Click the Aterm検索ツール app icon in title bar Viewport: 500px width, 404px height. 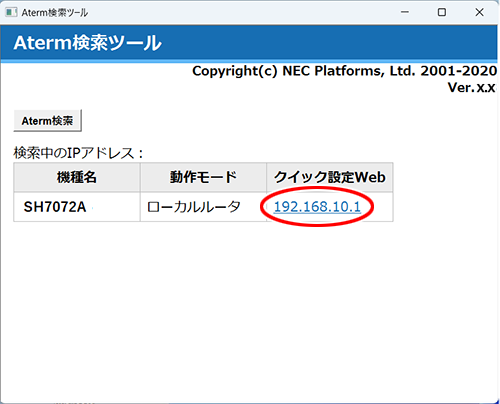point(11,13)
